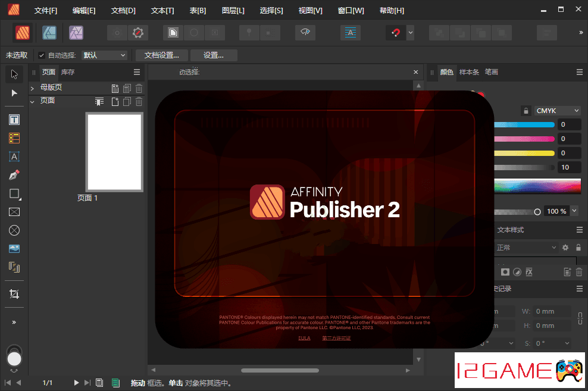588x391 pixels.
Task: Open the 默认 auto-select dropdown
Action: [x=104, y=55]
